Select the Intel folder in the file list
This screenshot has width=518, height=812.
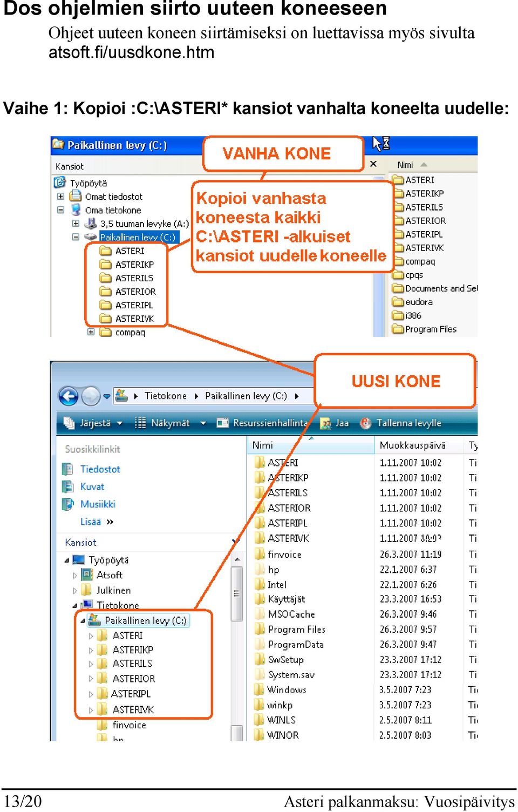point(277,585)
